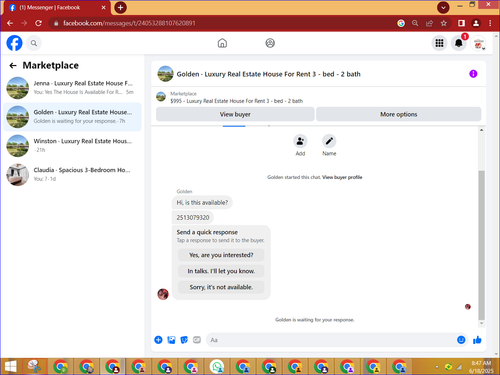Image resolution: width=500 pixels, height=375 pixels.
Task: Click the $995 listing thumbnail under Marketplace
Action: [x=161, y=97]
